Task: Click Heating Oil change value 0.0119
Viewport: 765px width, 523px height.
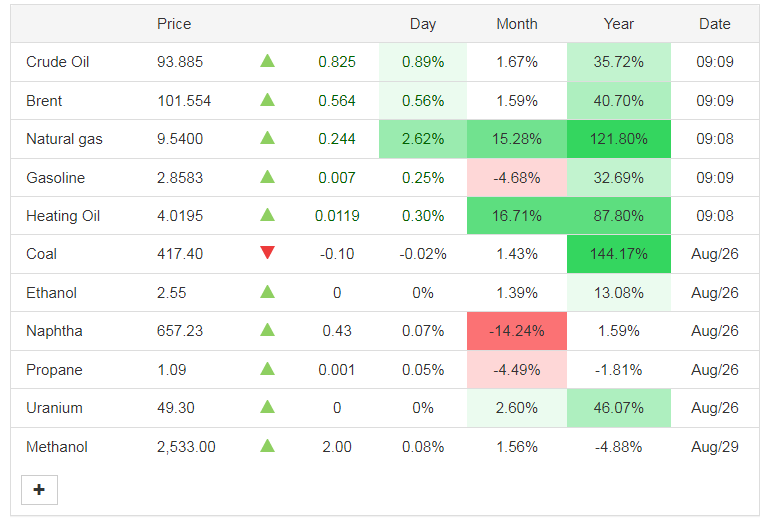Action: [x=337, y=216]
